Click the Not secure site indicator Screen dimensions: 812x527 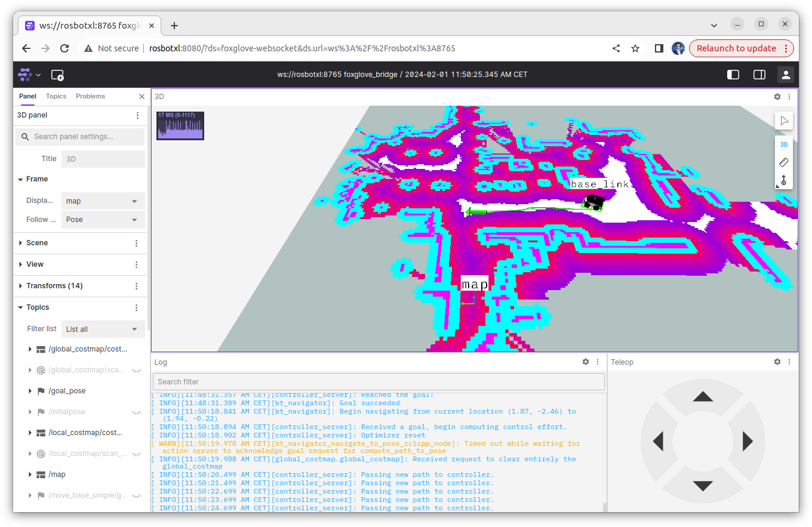coord(112,48)
